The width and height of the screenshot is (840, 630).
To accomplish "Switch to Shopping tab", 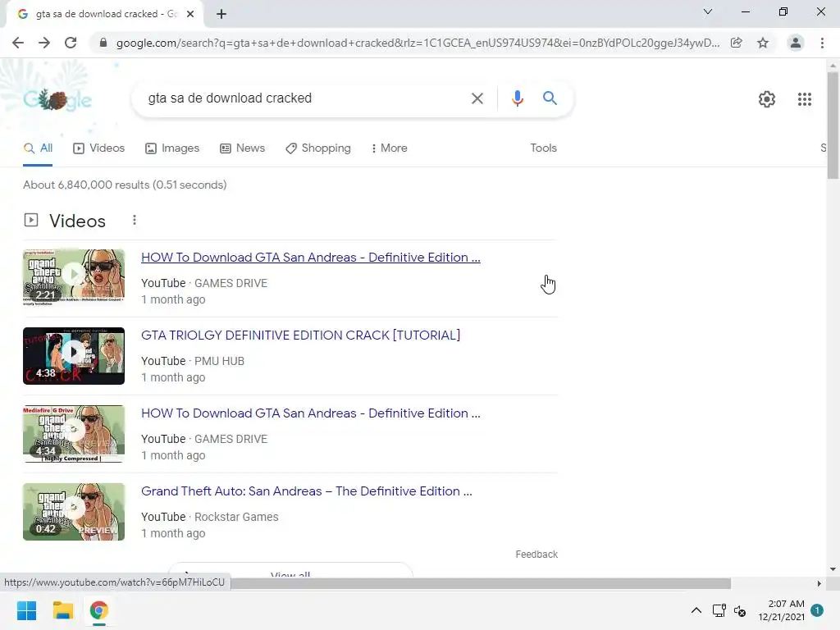I will click(x=318, y=148).
